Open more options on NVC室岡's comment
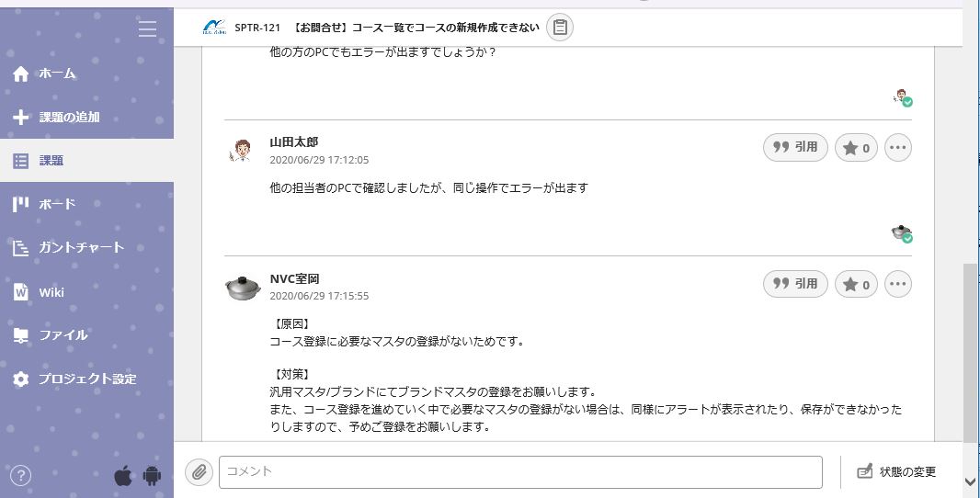 coord(897,284)
